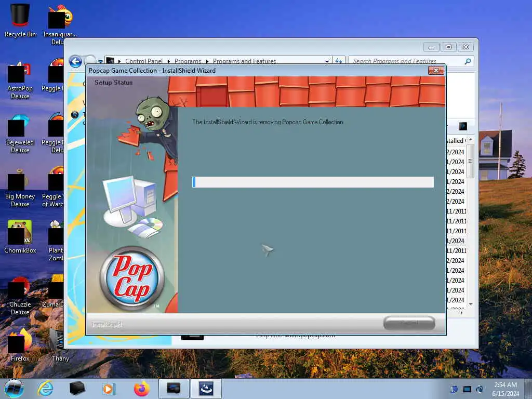Viewport: 532px width, 399px height.
Task: Click the uninstall progress bar
Action: [313, 182]
